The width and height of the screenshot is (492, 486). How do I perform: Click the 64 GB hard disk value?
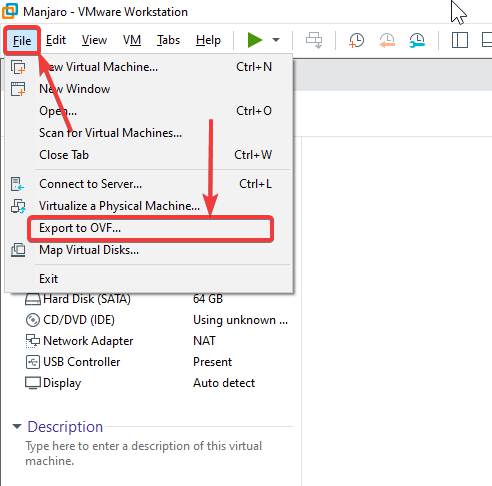[208, 299]
